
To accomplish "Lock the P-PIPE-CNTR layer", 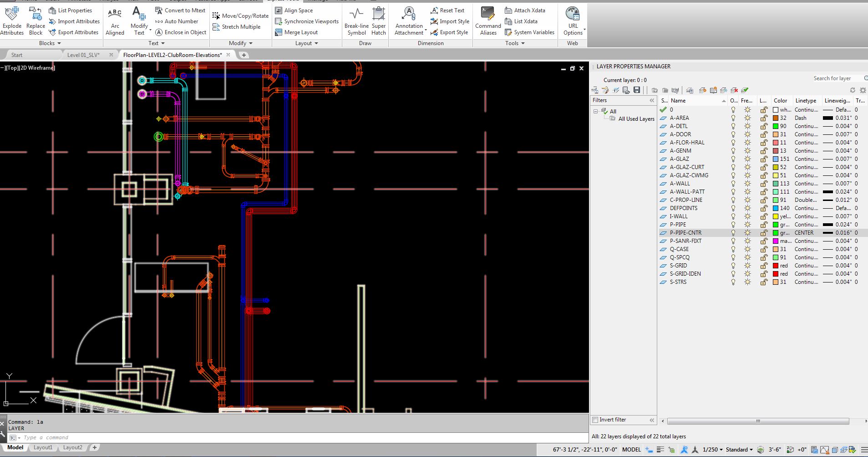I will (764, 233).
